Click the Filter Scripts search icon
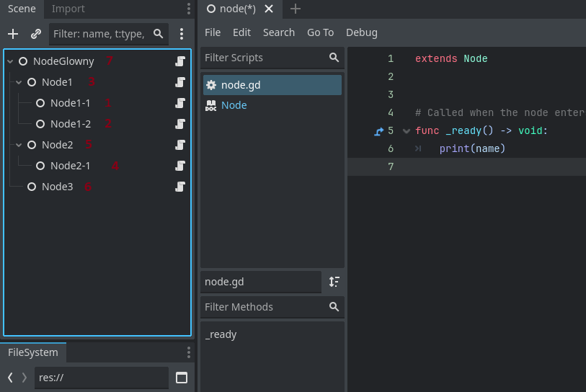 [334, 58]
